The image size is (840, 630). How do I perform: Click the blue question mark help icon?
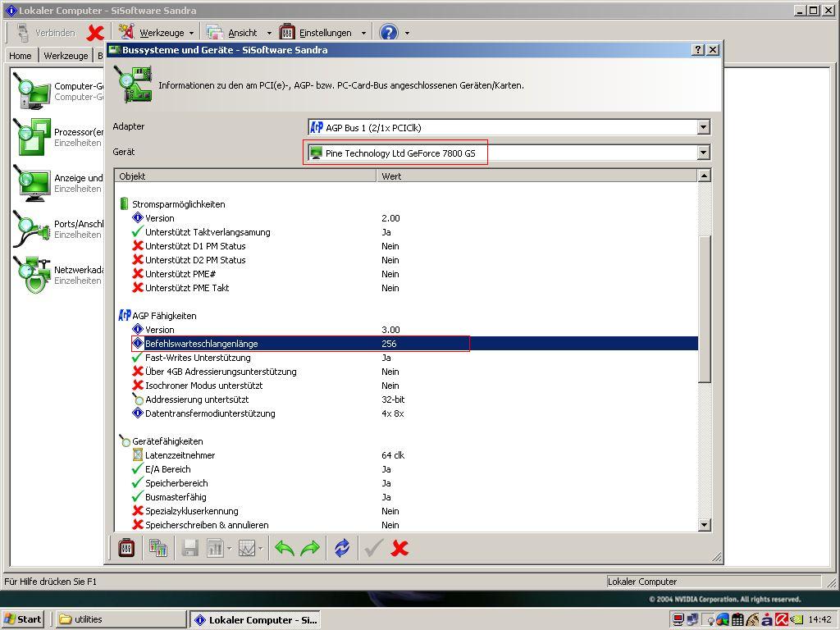click(x=389, y=33)
